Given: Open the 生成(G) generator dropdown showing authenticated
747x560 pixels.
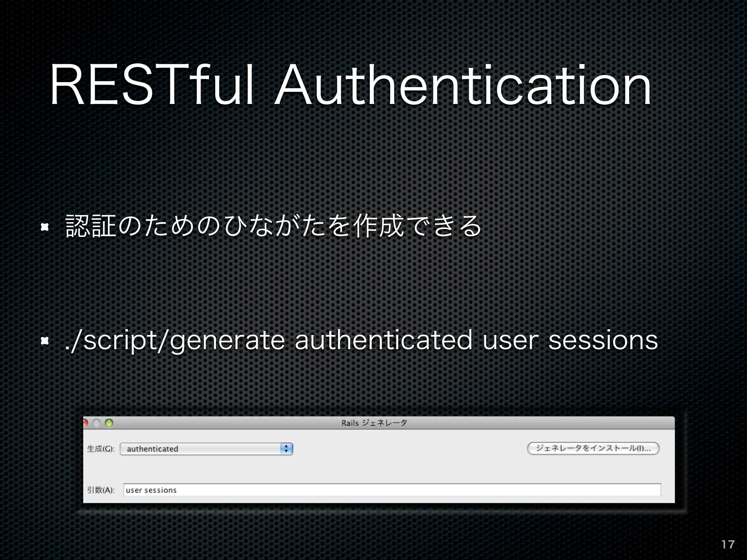Looking at the screenshot, I should tap(206, 449).
